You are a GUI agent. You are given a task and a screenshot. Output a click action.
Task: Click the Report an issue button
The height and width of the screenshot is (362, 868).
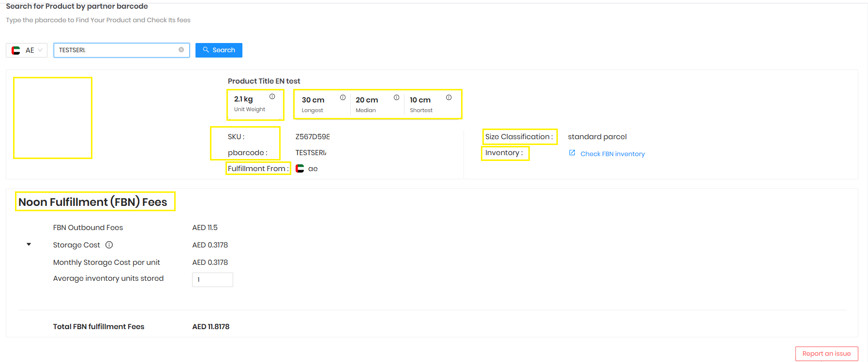point(826,354)
